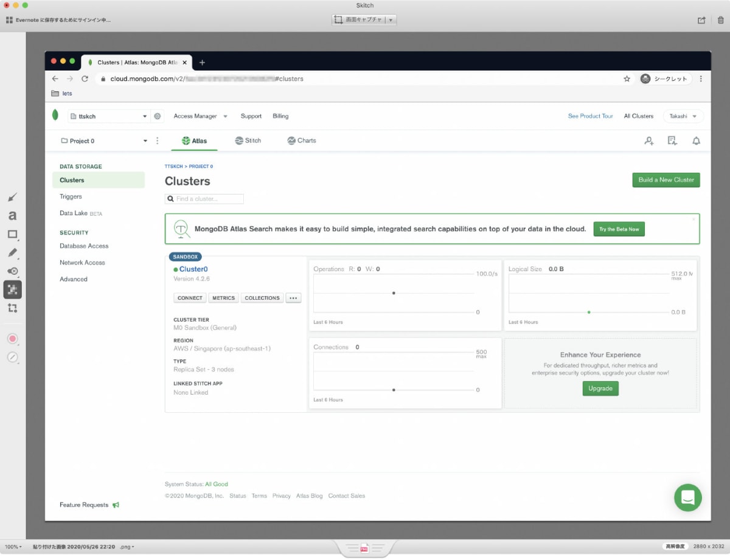
Task: Click the Skitch share icon
Action: pyautogui.click(x=701, y=19)
